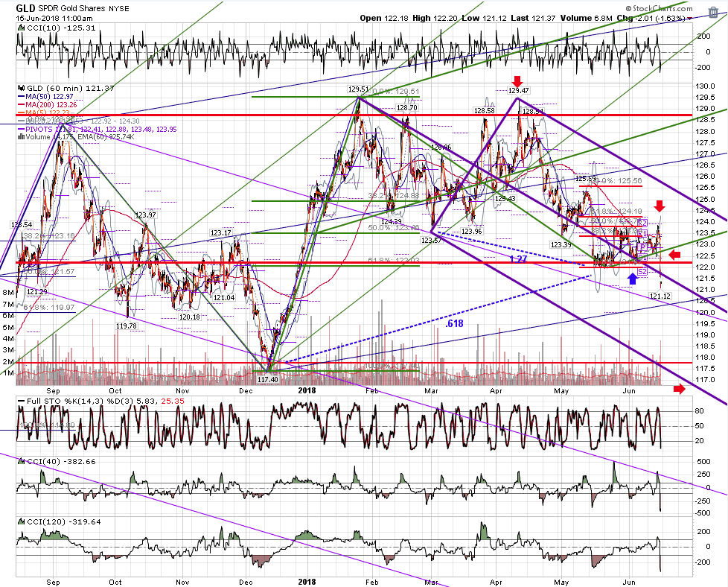The width and height of the screenshot is (728, 587).
Task: Click the 117.40 December low price label
Action: pos(267,380)
